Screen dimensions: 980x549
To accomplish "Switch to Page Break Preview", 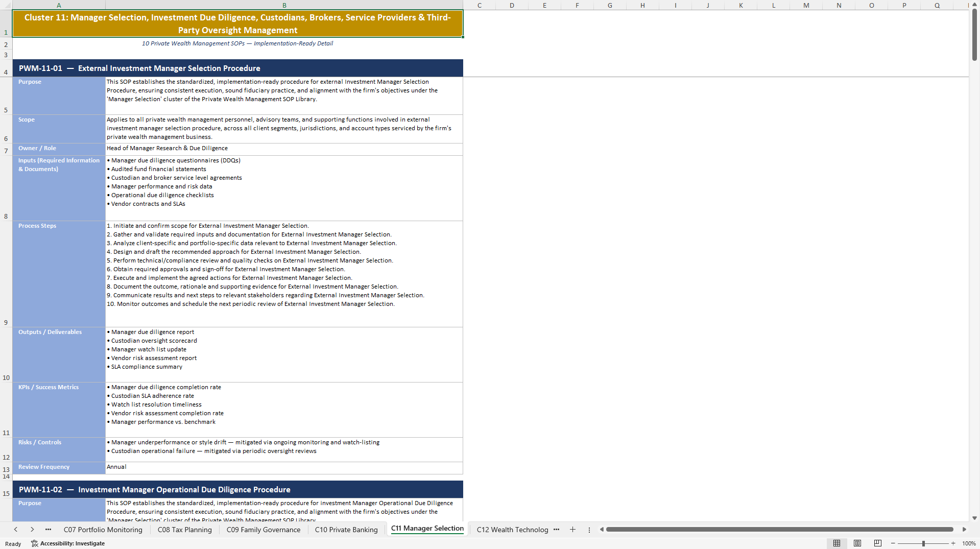I will [877, 543].
